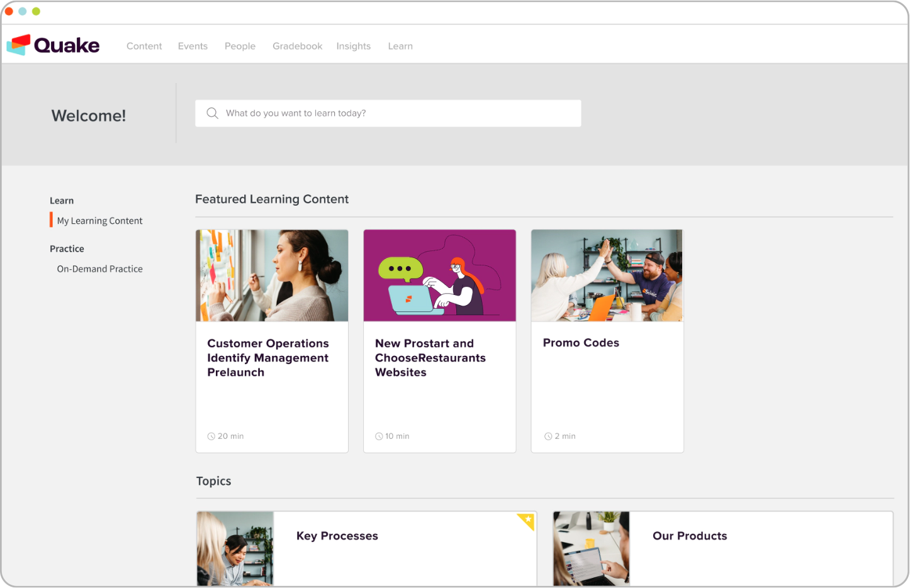This screenshot has width=910, height=588.
Task: Select My Learning Content in the sidebar
Action: (x=99, y=220)
